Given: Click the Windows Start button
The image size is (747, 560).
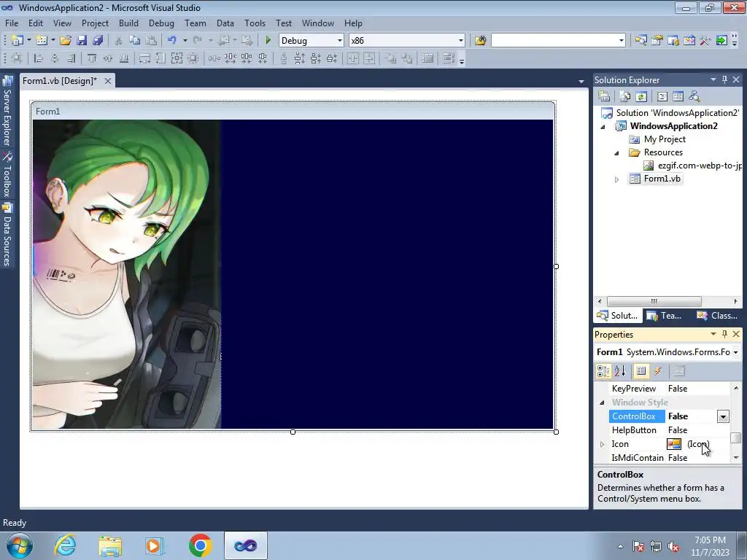Looking at the screenshot, I should 20,545.
